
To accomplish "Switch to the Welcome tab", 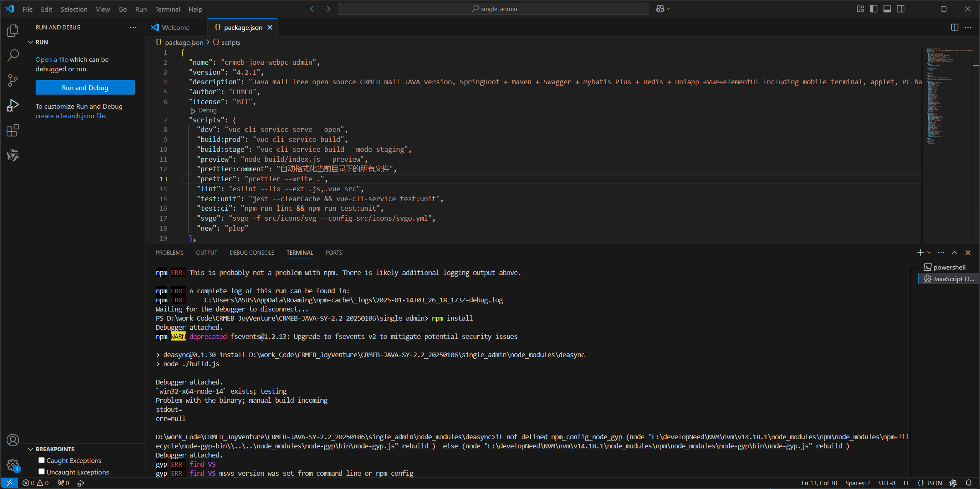I will [176, 27].
